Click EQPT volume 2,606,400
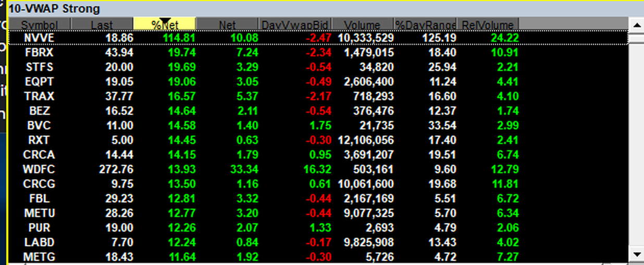The image size is (644, 265). 369,81
